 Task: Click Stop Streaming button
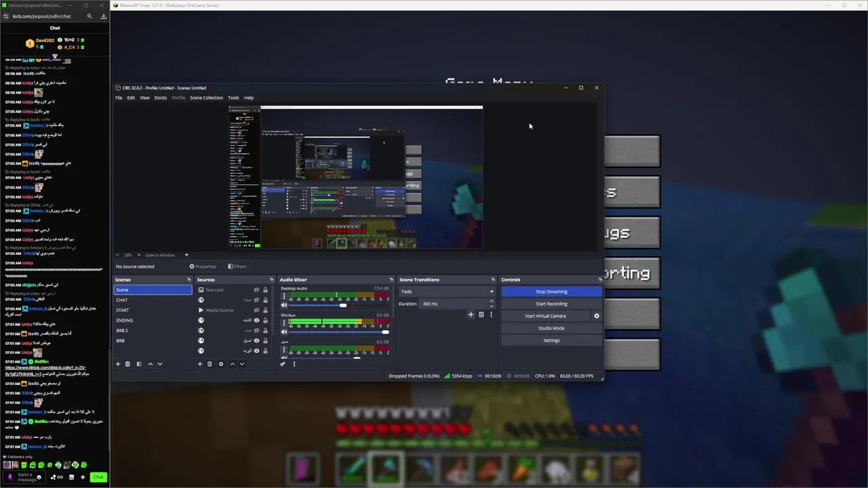point(551,291)
